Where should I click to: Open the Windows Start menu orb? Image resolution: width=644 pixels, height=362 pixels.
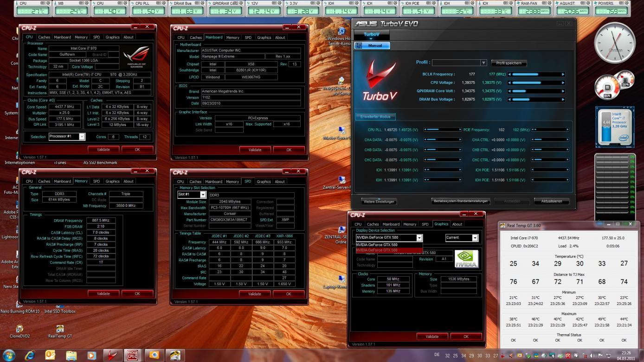8,356
